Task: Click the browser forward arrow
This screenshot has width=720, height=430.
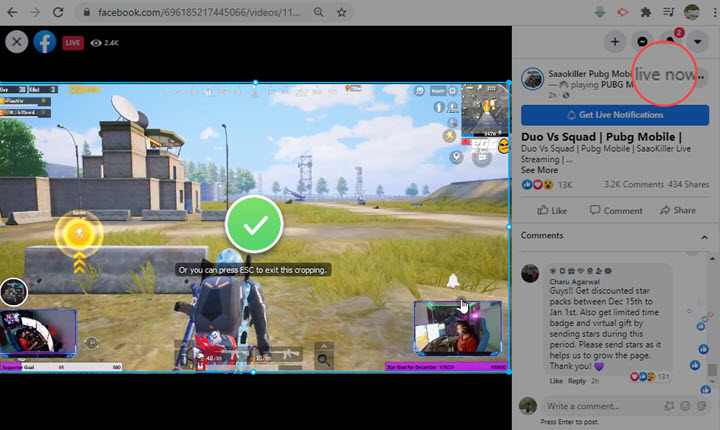Action: 35,12
